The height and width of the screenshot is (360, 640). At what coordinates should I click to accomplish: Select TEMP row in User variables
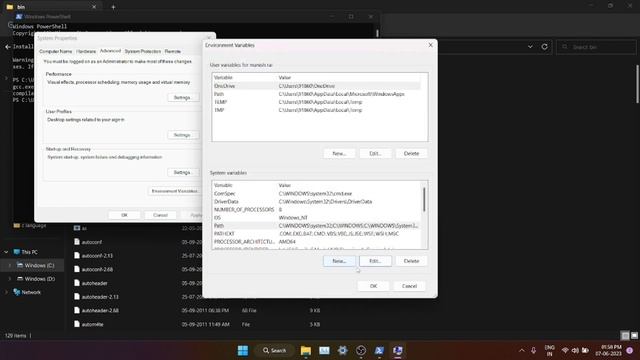pyautogui.click(x=317, y=102)
